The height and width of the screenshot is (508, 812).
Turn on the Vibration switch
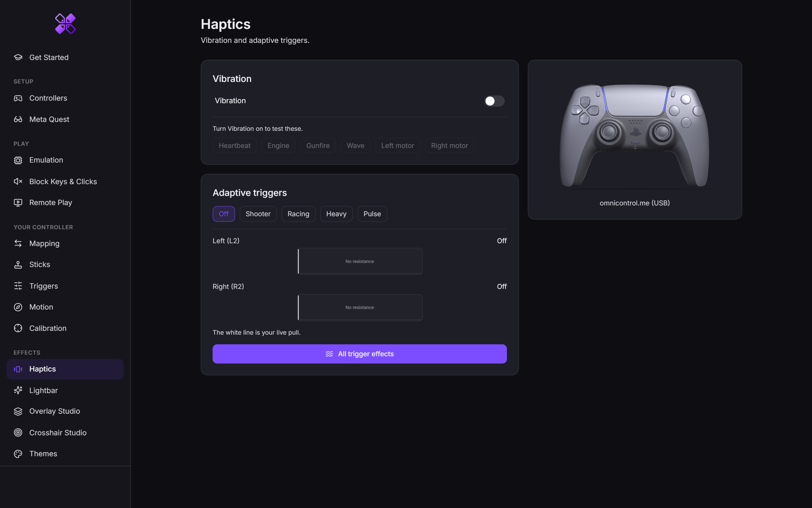pyautogui.click(x=494, y=101)
